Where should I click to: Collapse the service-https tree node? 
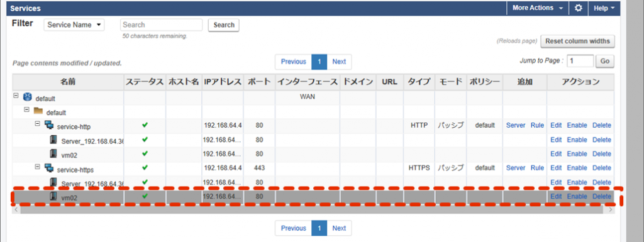37,166
